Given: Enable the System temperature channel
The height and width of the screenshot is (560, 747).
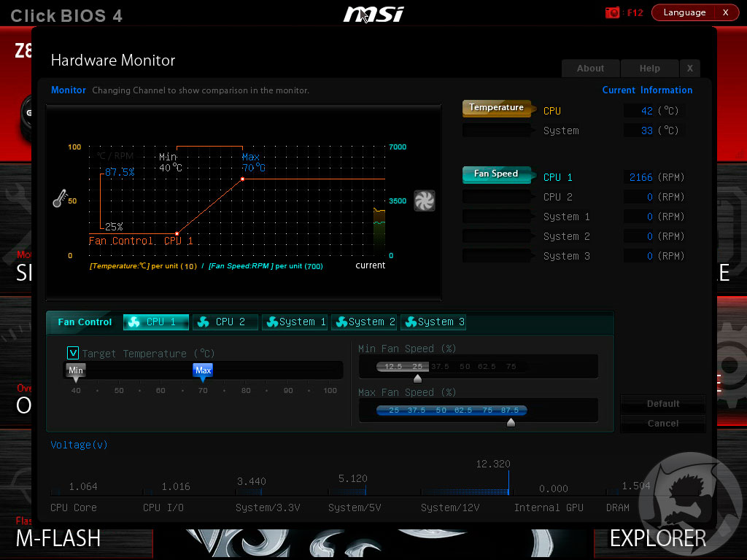Looking at the screenshot, I should (497, 131).
